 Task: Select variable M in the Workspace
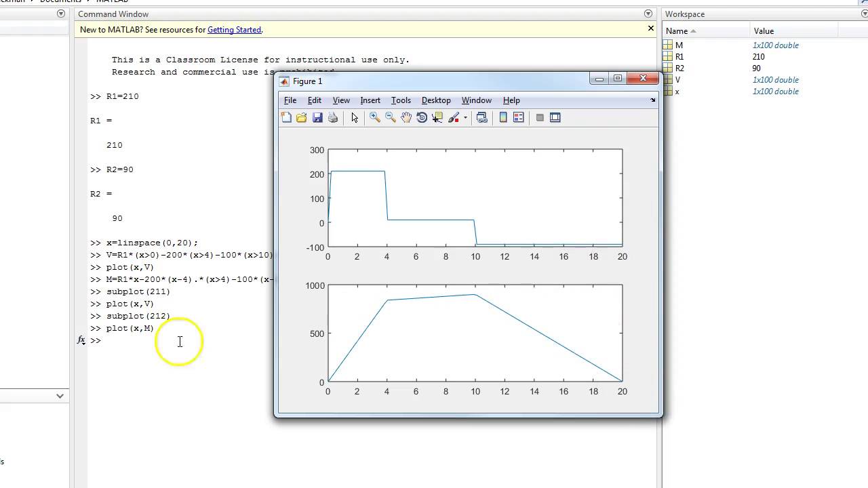click(679, 45)
